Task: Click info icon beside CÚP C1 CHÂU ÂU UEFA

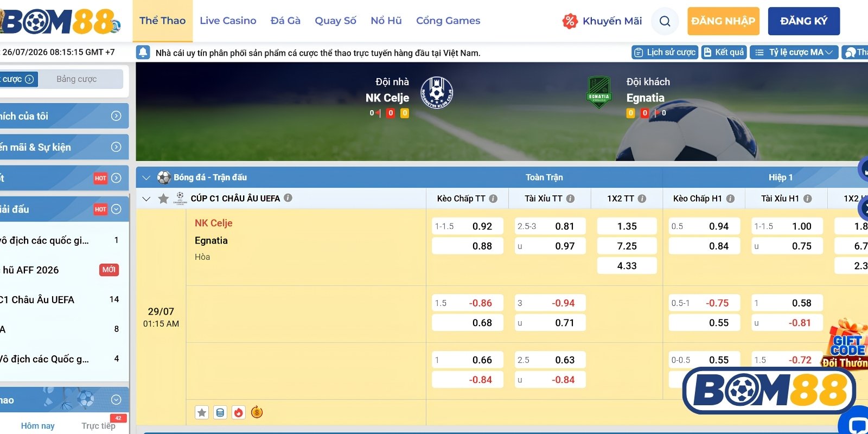Action: pyautogui.click(x=288, y=198)
